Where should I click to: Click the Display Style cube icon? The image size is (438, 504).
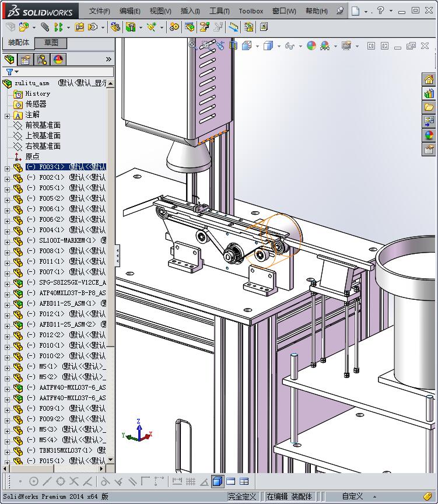pyautogui.click(x=268, y=46)
